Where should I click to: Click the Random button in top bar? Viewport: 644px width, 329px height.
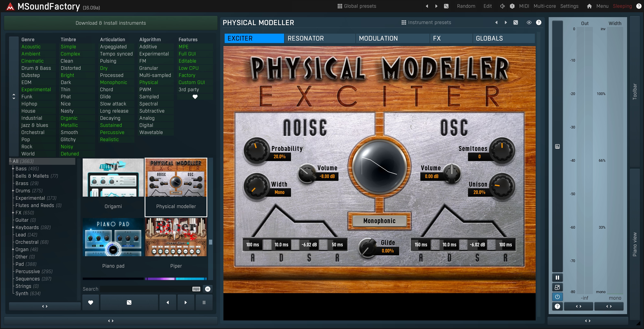pos(466,6)
